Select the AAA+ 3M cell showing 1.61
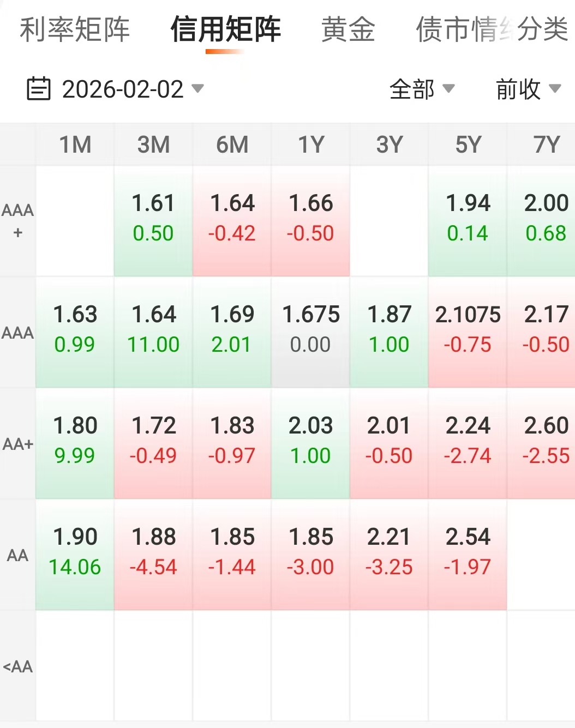 pos(153,221)
